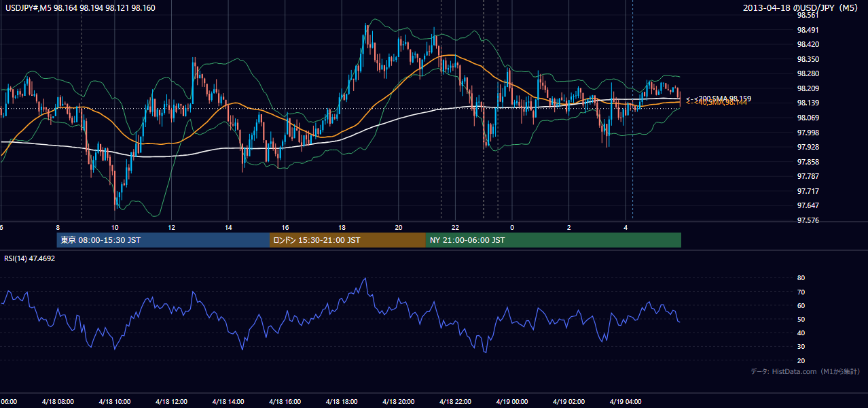The image size is (868, 408).
Task: Click the 4/18 18:00 bottom time label
Action: (341, 402)
